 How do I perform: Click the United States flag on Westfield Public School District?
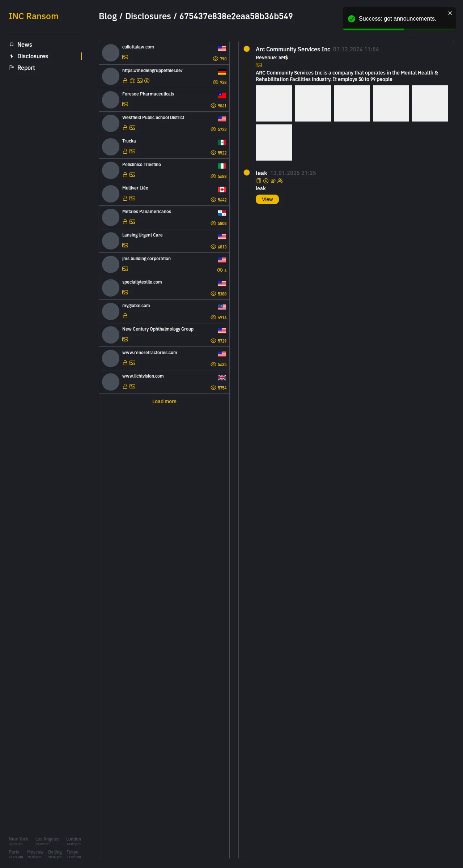[222, 119]
